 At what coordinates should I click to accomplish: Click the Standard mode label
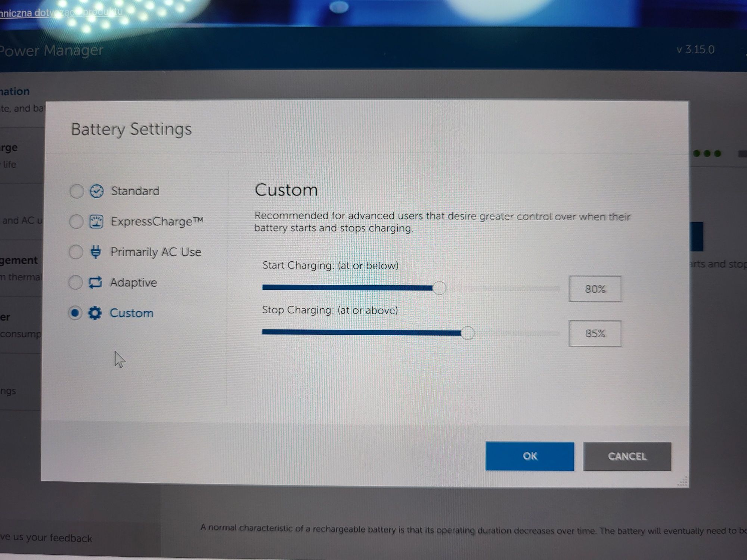coord(135,191)
